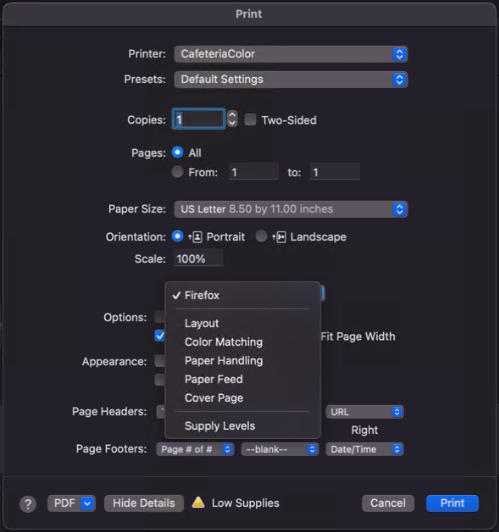This screenshot has height=532, width=499.
Task: Open the PDF dropdown arrow
Action: pos(88,503)
